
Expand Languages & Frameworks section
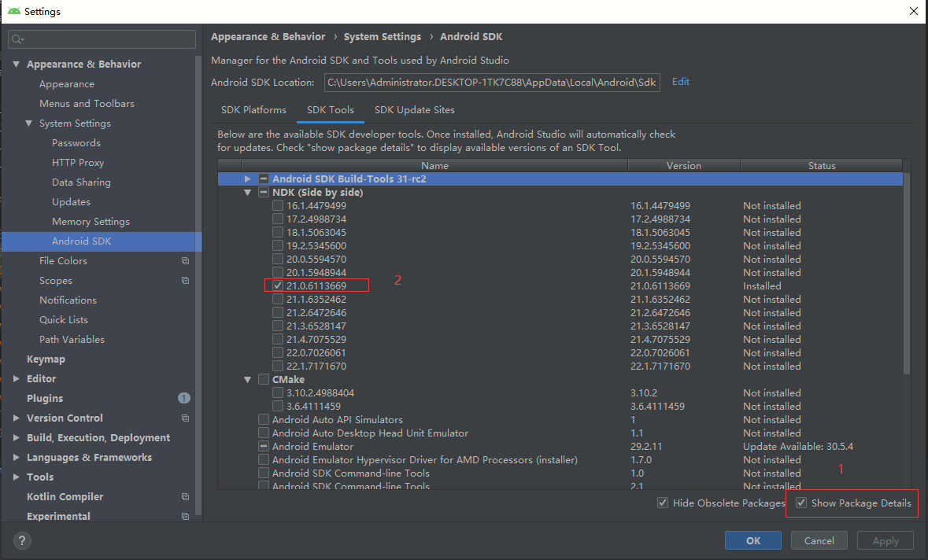[x=16, y=457]
